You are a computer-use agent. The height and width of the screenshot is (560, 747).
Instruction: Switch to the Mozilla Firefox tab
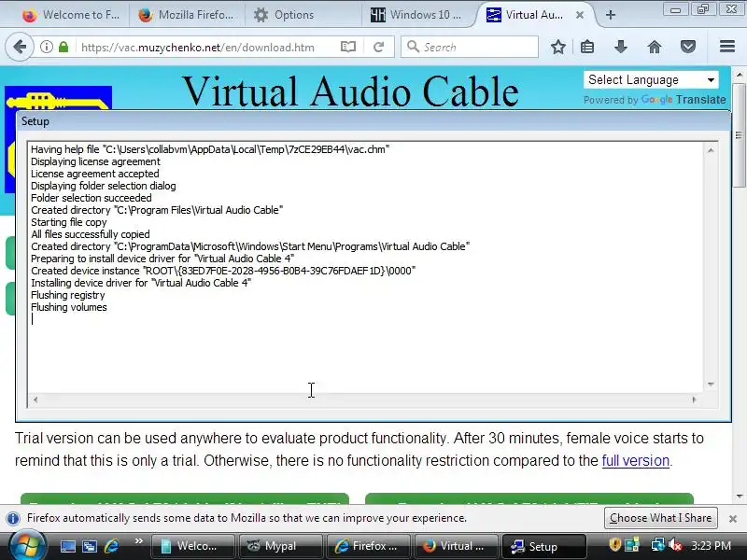pos(186,15)
